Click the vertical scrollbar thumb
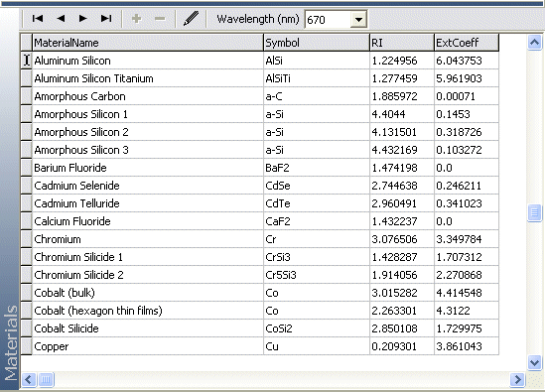The image size is (545, 392). coord(534,212)
